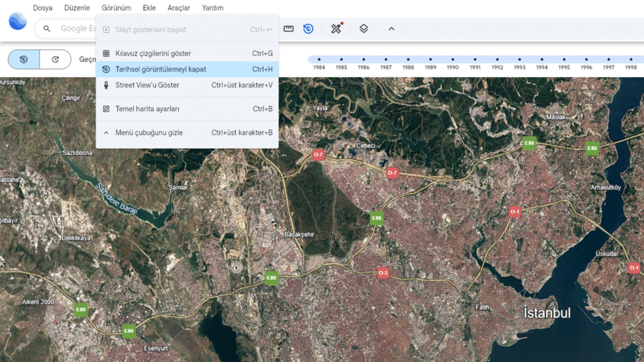Screen dimensions: 644x362
Task: Open 'Temel harita ayarları' from menu
Action: pyautogui.click(x=147, y=109)
